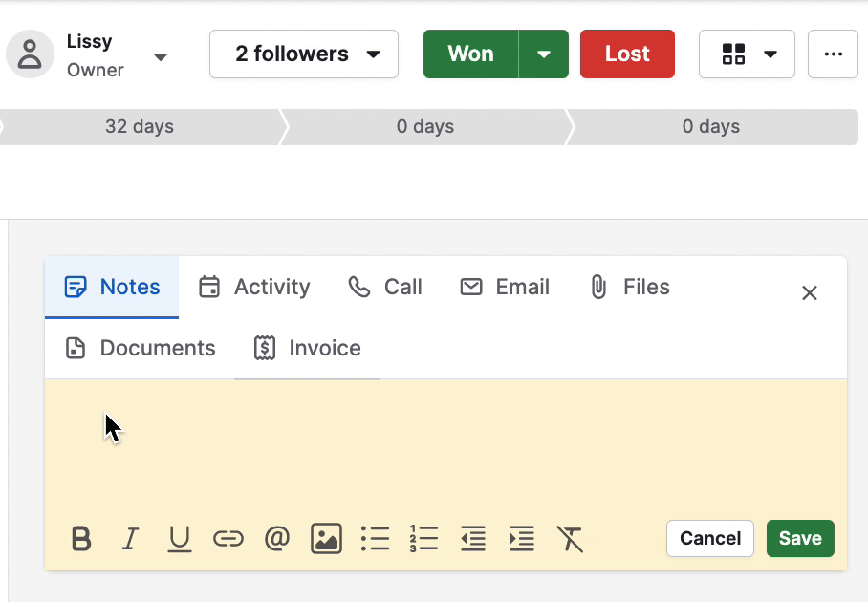Select the middle 0 days pipeline stage
Screen dimensions: 868x602
click(425, 127)
